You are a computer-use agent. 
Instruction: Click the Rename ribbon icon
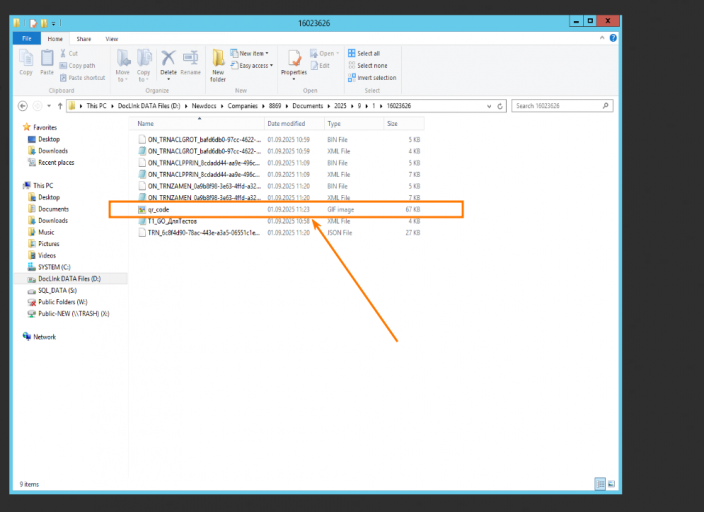[x=190, y=62]
